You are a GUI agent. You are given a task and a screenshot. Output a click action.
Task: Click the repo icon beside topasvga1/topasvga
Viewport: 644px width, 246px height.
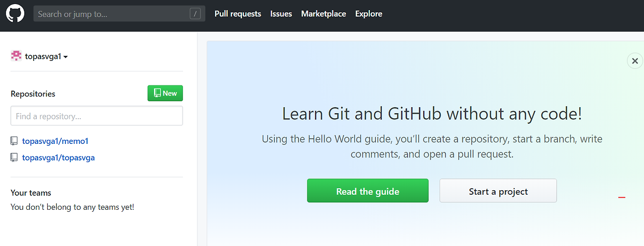[14, 157]
